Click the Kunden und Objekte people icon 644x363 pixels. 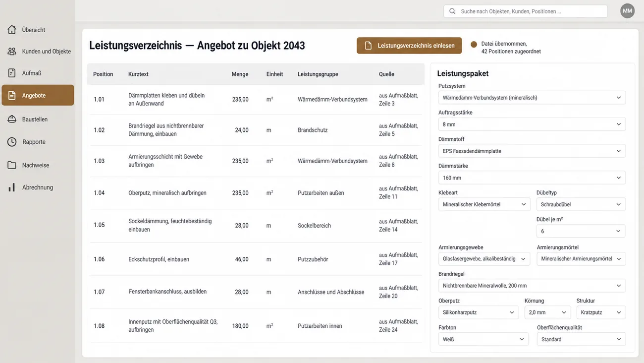tap(12, 51)
